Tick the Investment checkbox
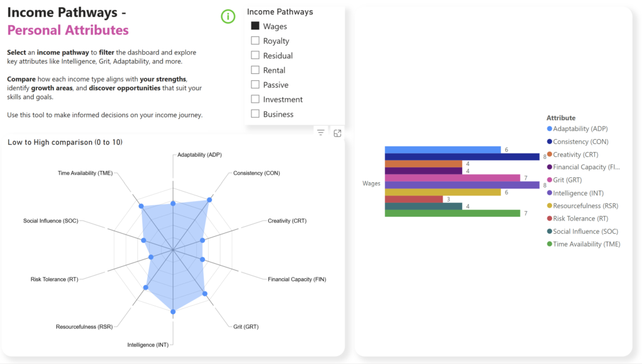Image resolution: width=642 pixels, height=364 pixels. tap(255, 99)
